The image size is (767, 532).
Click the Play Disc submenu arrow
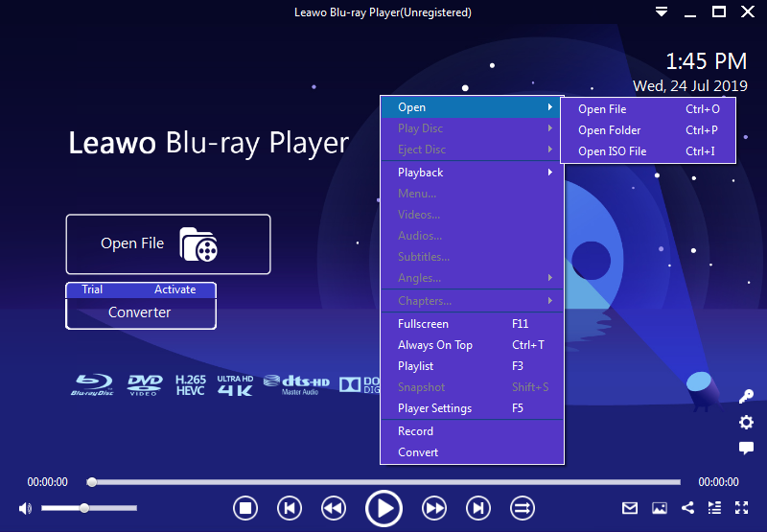[x=550, y=128]
